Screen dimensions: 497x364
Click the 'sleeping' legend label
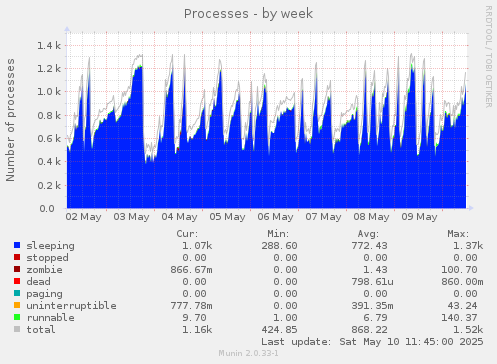pos(51,246)
